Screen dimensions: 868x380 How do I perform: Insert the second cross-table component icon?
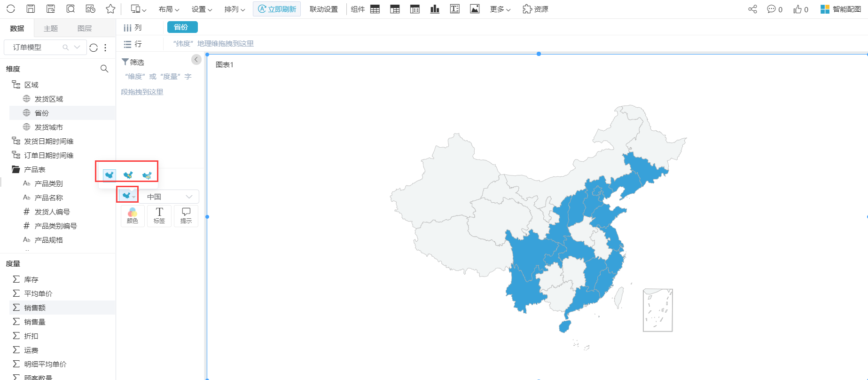[x=395, y=9]
